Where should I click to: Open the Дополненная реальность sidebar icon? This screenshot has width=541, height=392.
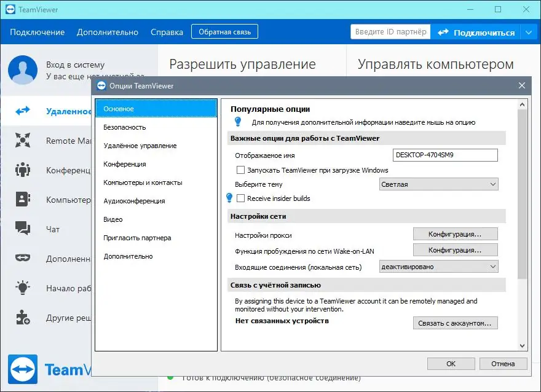pos(23,259)
